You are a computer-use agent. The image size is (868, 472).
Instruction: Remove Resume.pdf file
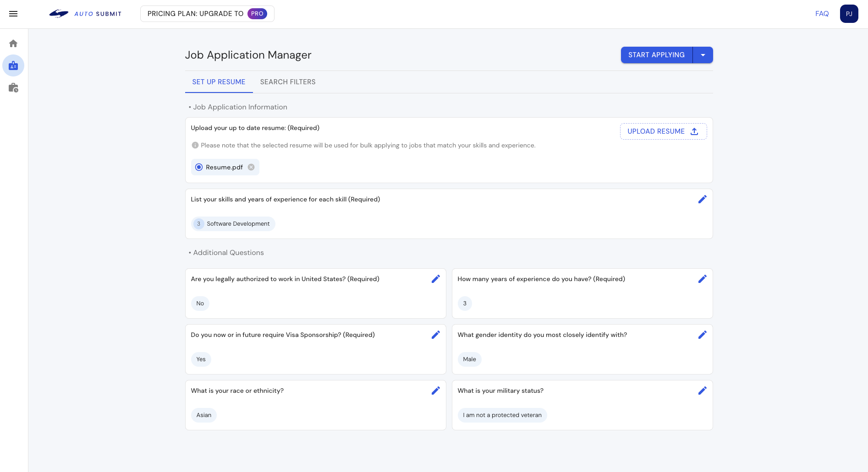[x=251, y=167]
